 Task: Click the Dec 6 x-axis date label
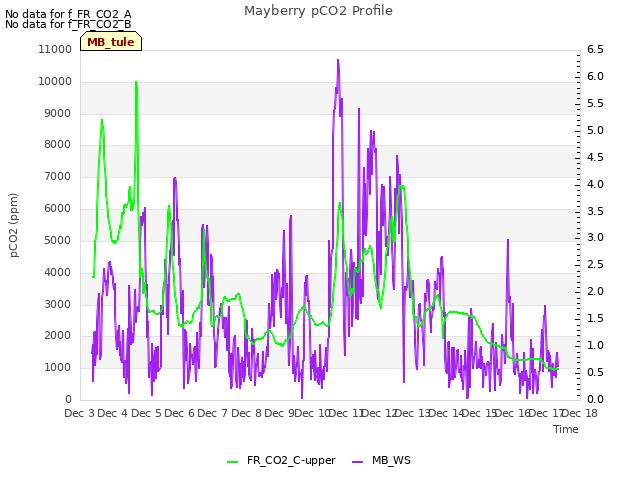click(x=180, y=413)
